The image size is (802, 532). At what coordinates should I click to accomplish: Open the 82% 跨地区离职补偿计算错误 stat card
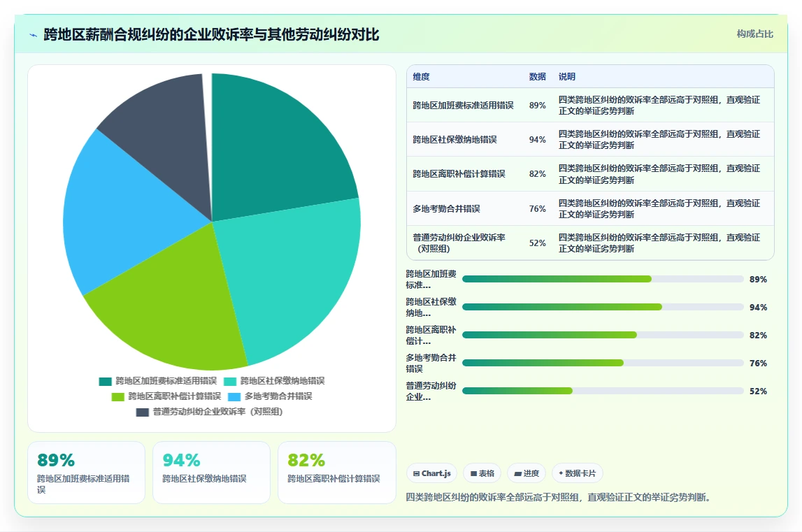(336, 473)
